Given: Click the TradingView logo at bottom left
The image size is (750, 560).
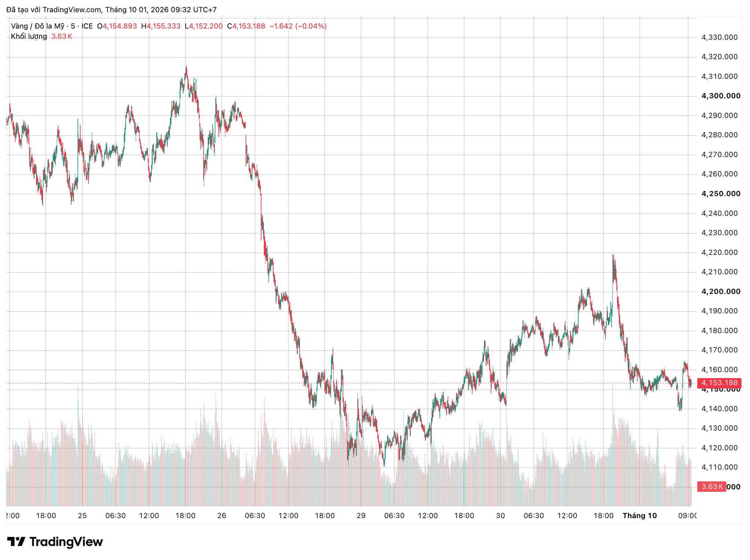Looking at the screenshot, I should 55,542.
